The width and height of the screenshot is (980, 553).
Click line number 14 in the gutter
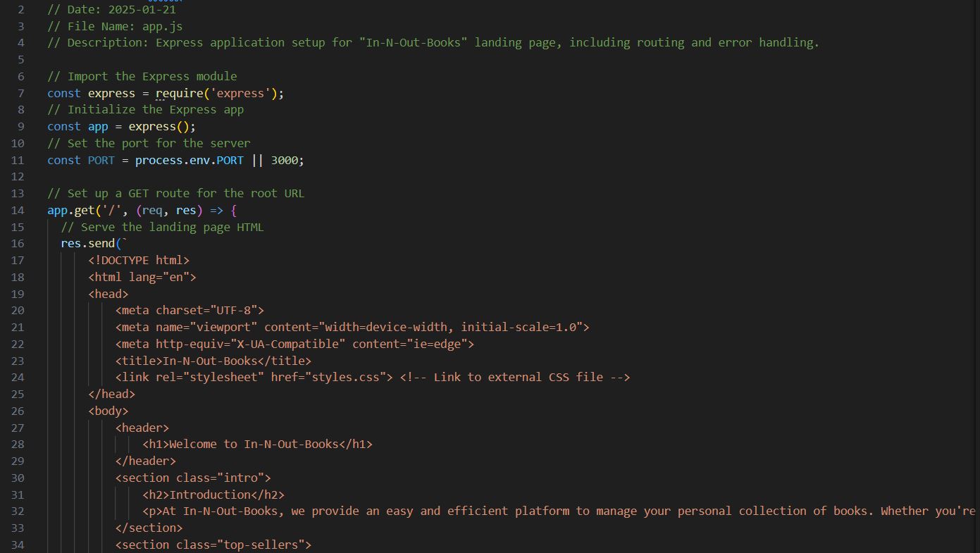pyautogui.click(x=18, y=210)
